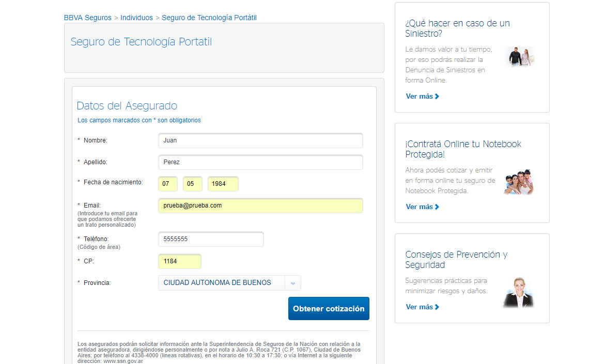Viewport: 589px width, 364px height.
Task: Click the Obtener cotización button
Action: tap(329, 308)
